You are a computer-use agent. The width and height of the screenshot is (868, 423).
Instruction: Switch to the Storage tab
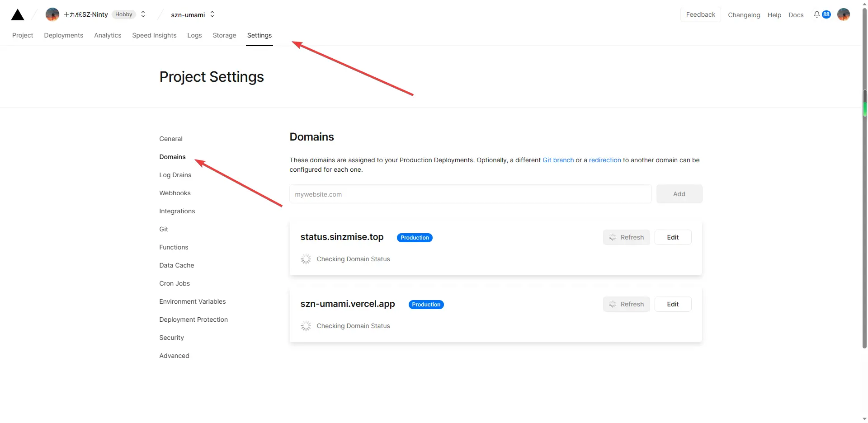click(225, 35)
